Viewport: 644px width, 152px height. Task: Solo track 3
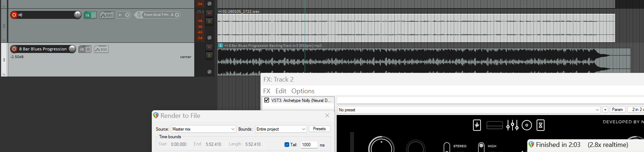coord(209,56)
